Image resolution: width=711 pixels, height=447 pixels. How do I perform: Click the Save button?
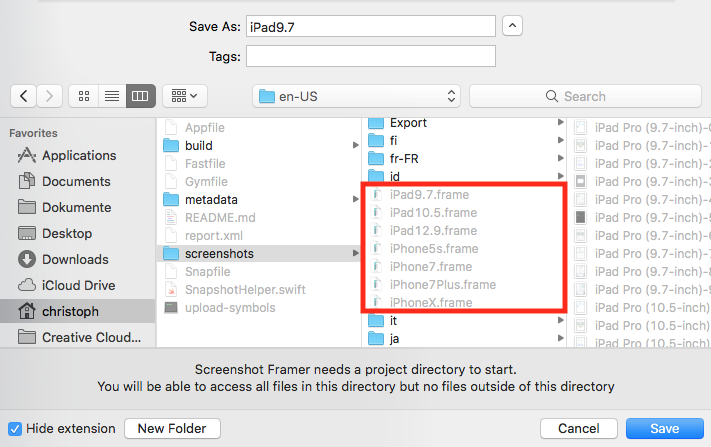pyautogui.click(x=664, y=429)
